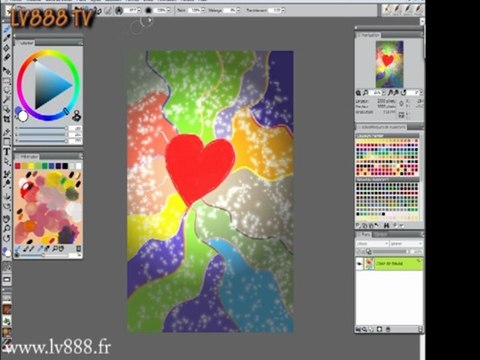
Task: Adjust the first color slider below wheel
Action: pos(42,128)
